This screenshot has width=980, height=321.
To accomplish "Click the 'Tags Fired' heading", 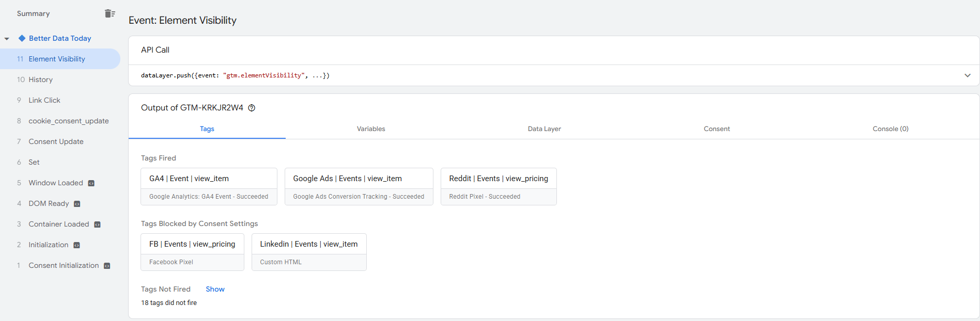I will click(x=159, y=158).
